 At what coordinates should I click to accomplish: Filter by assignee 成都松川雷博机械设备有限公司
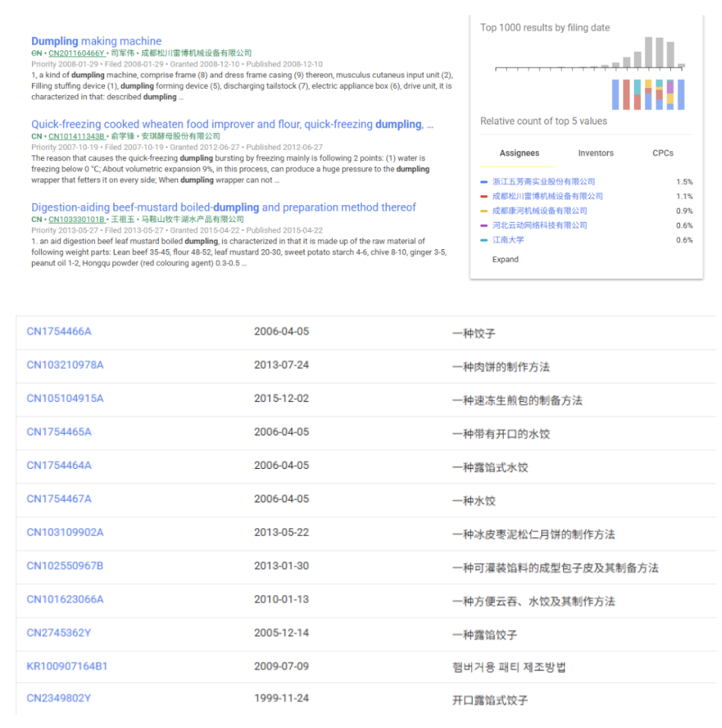pos(547,196)
